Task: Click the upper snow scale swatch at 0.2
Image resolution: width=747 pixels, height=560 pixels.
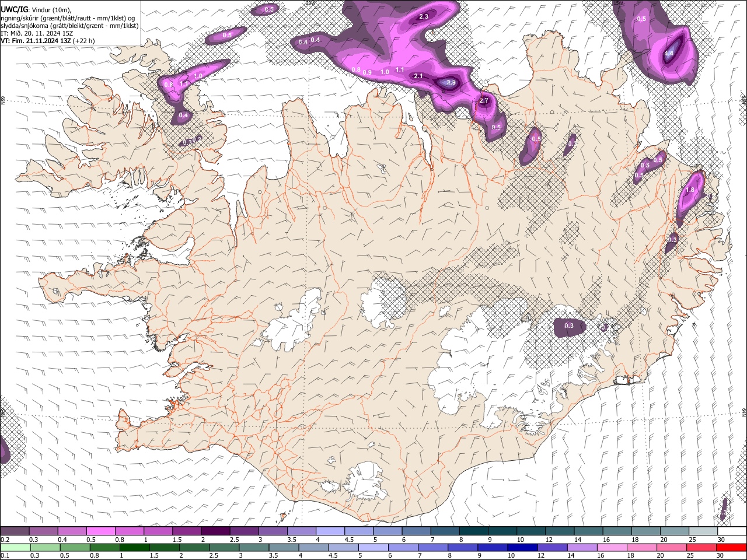Action: click(15, 531)
